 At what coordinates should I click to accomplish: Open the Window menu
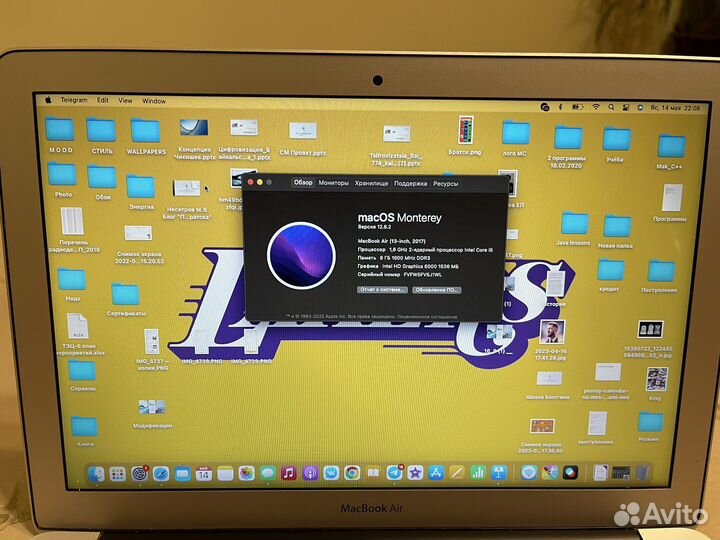(x=153, y=101)
